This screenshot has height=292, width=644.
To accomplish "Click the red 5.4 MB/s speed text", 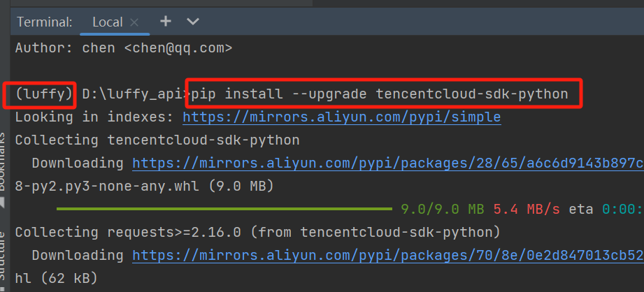I will [527, 210].
